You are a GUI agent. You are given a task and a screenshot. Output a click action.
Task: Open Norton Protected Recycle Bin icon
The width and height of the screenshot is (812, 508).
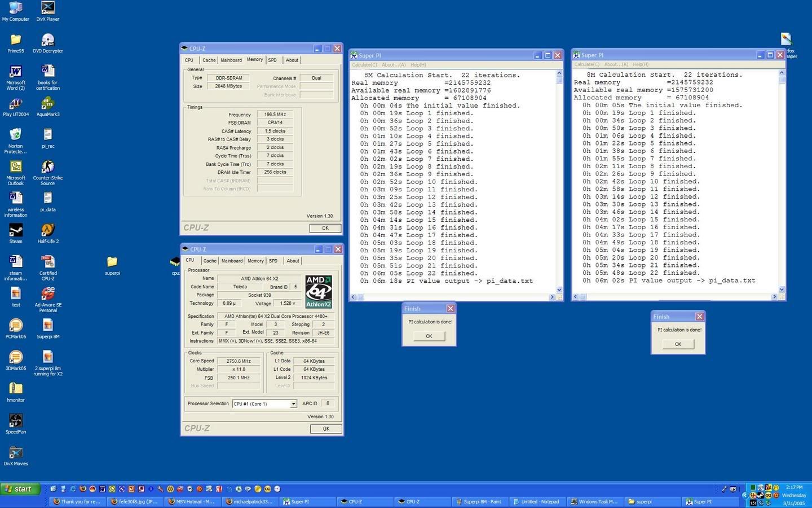15,141
